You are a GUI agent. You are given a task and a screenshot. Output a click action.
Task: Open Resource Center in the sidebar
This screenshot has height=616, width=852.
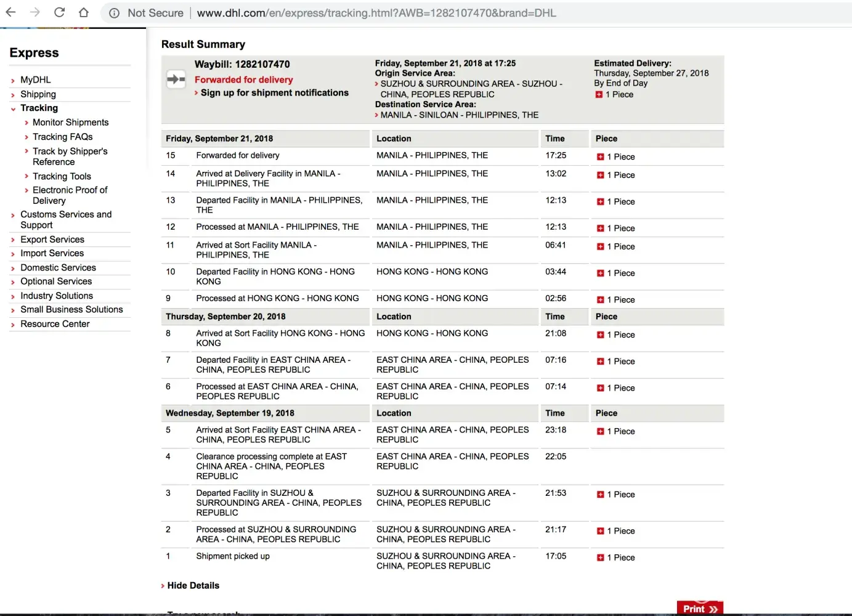55,324
